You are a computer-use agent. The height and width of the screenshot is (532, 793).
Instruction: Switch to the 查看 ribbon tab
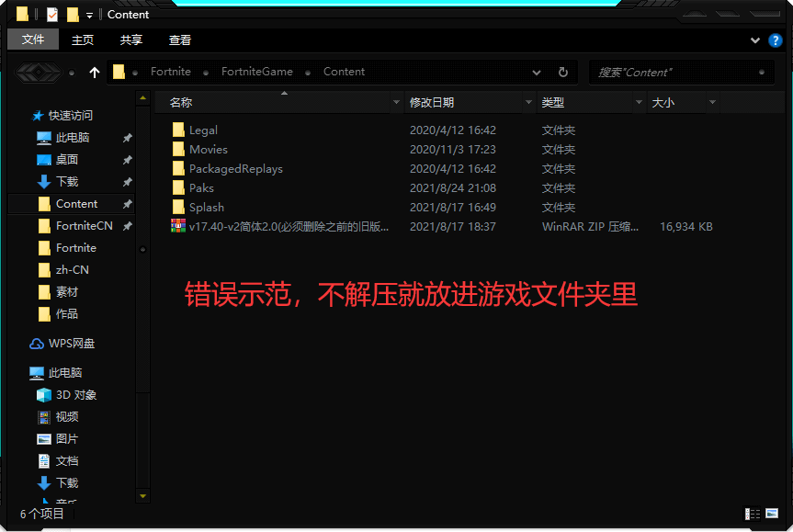pos(179,40)
